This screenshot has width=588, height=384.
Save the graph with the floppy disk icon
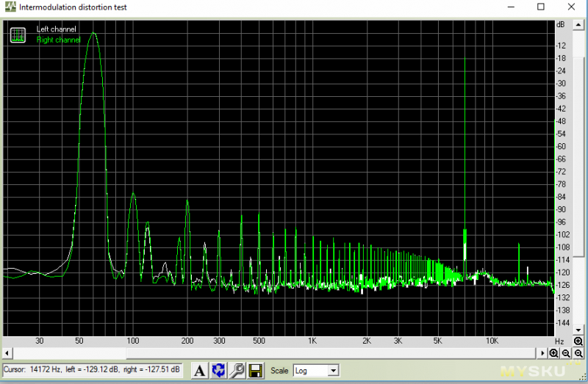[x=256, y=371]
